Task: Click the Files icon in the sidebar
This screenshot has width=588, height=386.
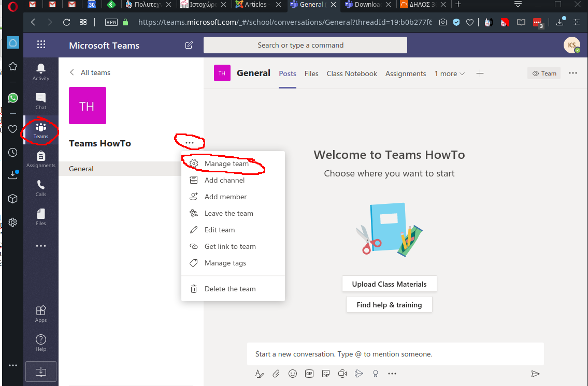Action: (x=41, y=217)
